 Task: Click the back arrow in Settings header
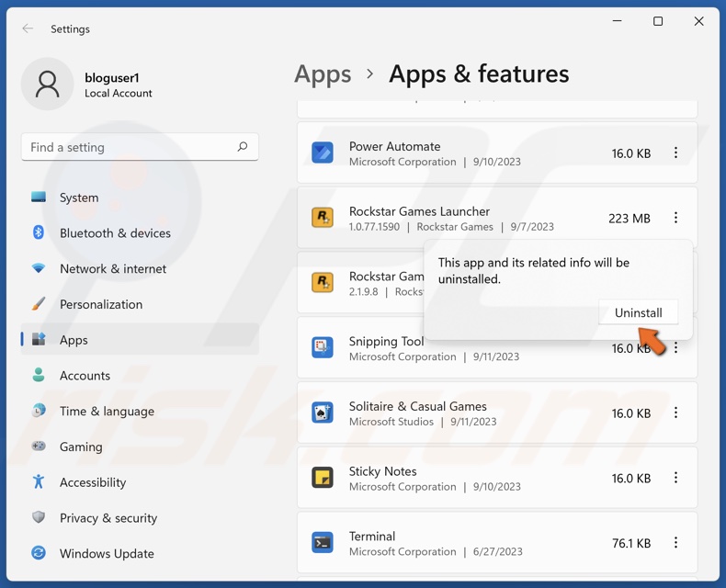(x=28, y=28)
